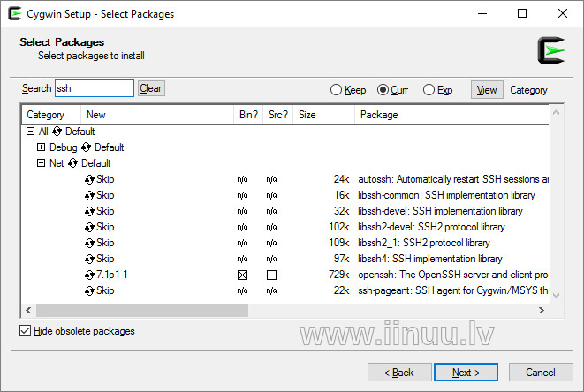Collapse the All root tree node
The height and width of the screenshot is (392, 584).
tap(31, 131)
